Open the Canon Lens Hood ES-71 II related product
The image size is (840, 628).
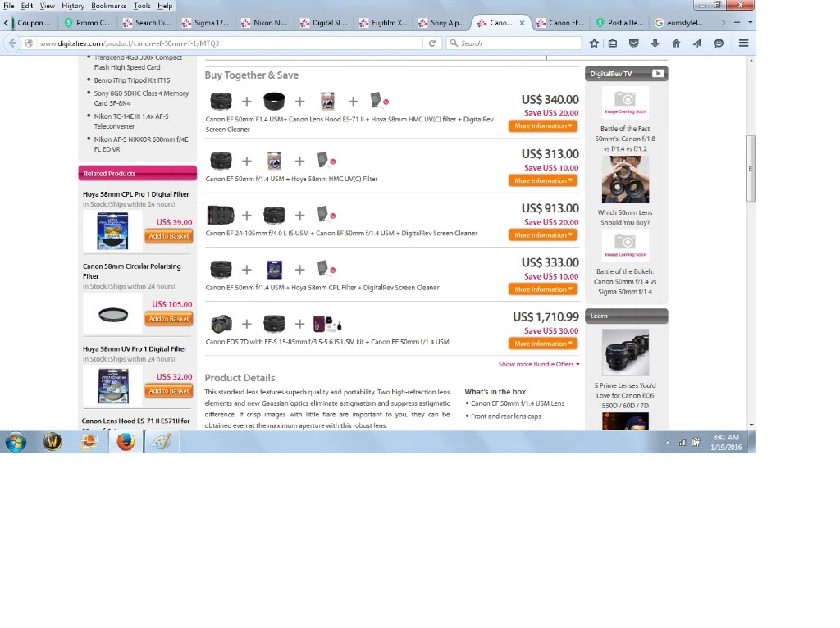point(135,421)
